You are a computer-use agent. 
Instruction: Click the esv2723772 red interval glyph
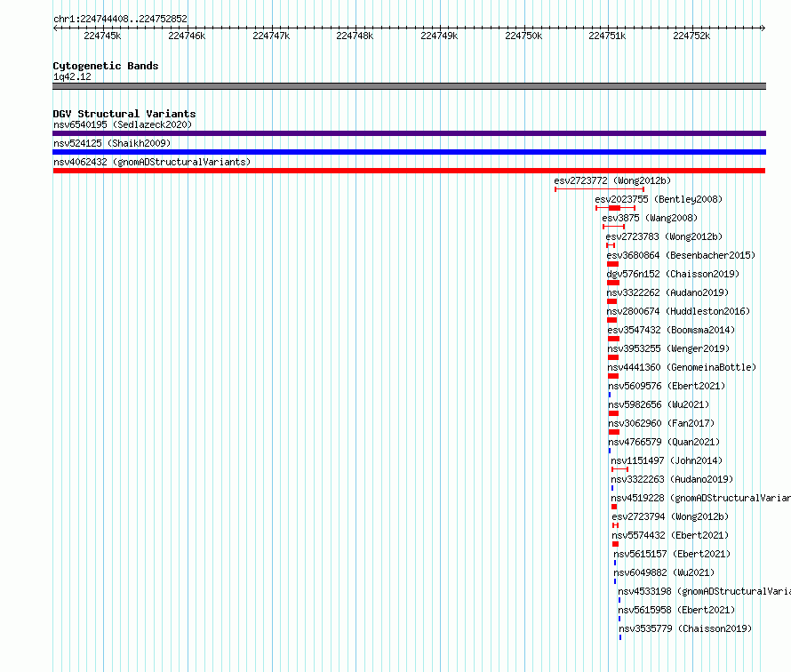click(599, 189)
